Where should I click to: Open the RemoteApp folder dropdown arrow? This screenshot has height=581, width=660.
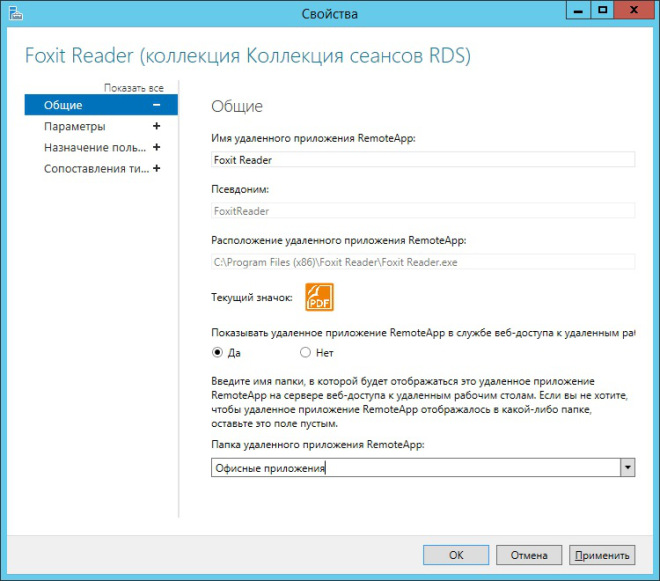pyautogui.click(x=627, y=467)
